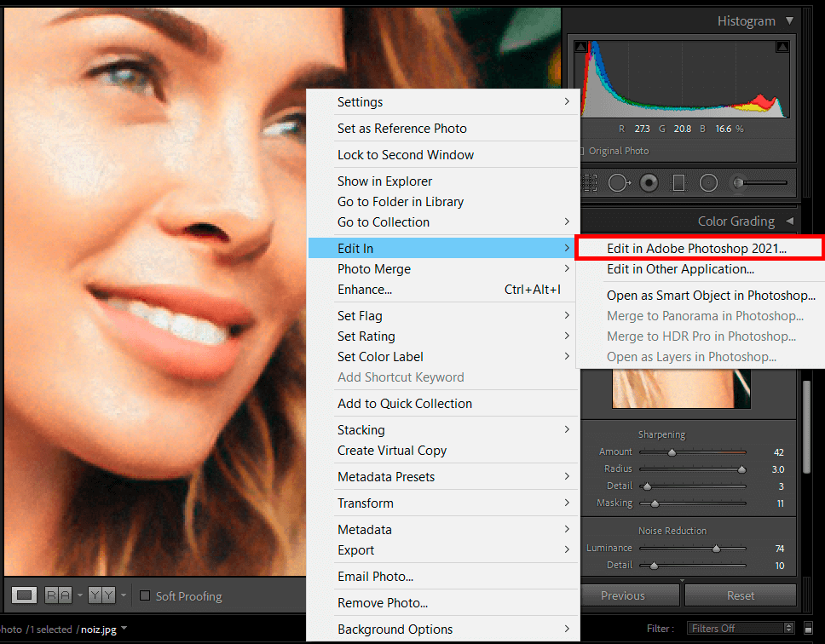Choose Create Virtual Copy
This screenshot has height=644, width=825.
click(x=443, y=451)
